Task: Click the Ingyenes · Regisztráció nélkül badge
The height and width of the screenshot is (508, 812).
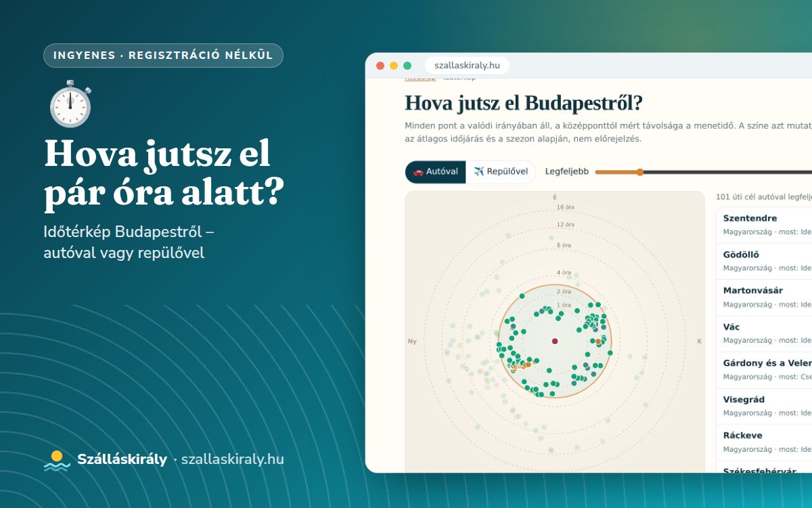Action: [x=163, y=56]
